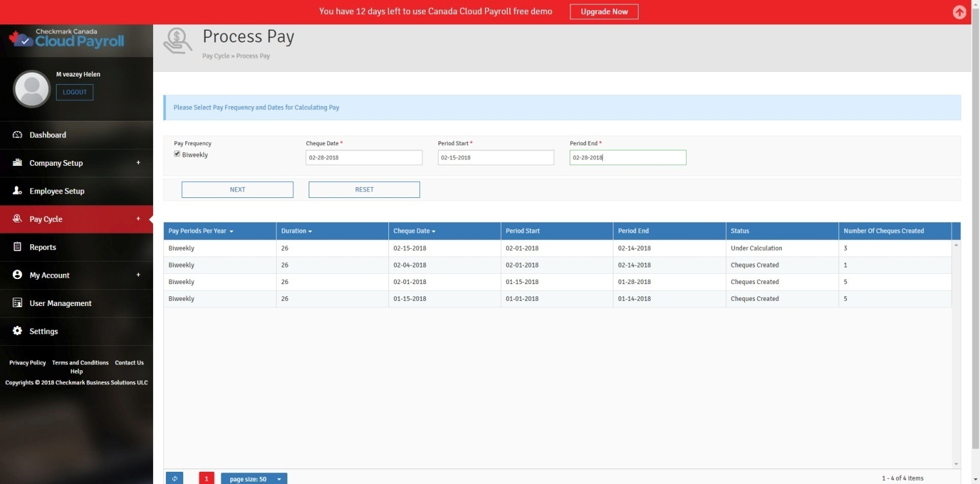980x484 pixels.
Task: Click the Company Setup briefcase icon
Action: [x=17, y=163]
